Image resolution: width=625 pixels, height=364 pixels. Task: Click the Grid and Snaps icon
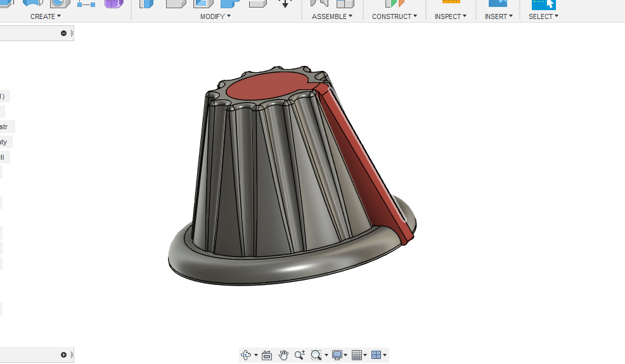click(357, 355)
